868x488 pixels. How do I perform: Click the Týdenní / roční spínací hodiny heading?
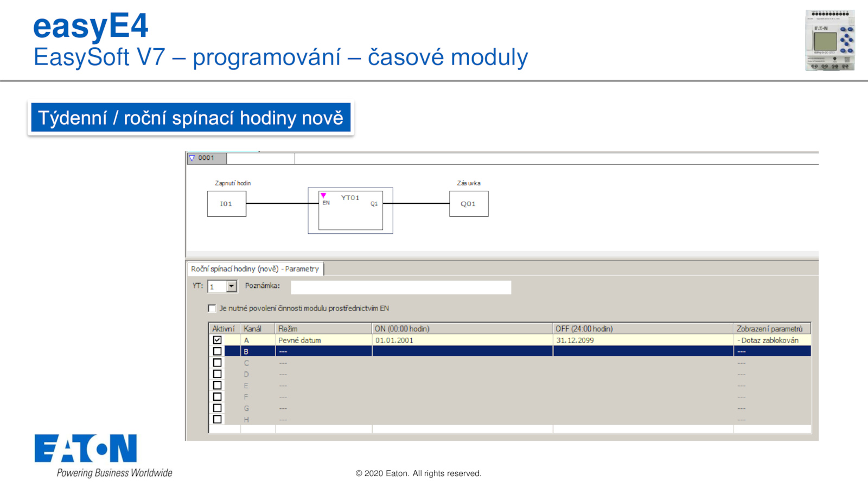(x=190, y=118)
